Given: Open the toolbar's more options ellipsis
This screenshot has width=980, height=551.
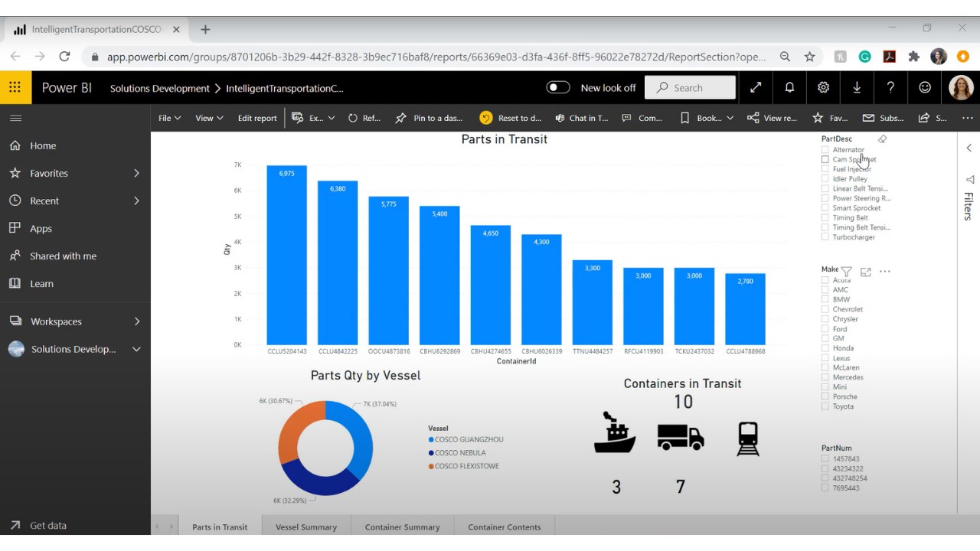Looking at the screenshot, I should 968,118.
